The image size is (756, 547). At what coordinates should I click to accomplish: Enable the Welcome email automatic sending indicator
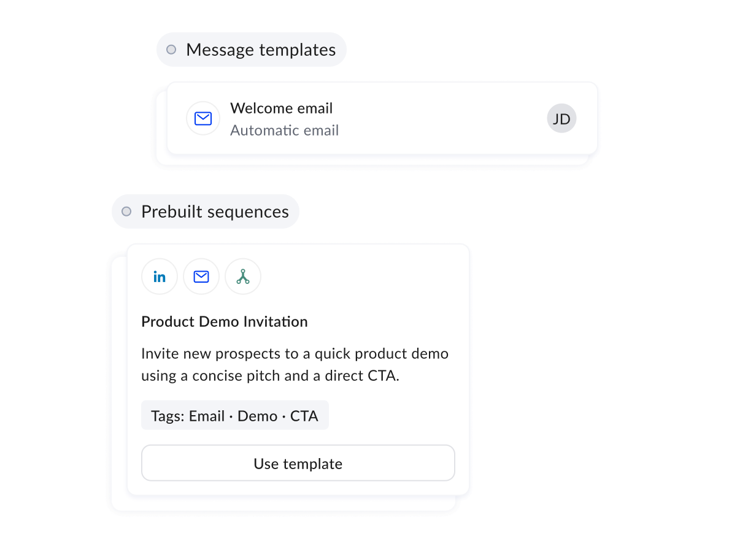click(x=284, y=130)
